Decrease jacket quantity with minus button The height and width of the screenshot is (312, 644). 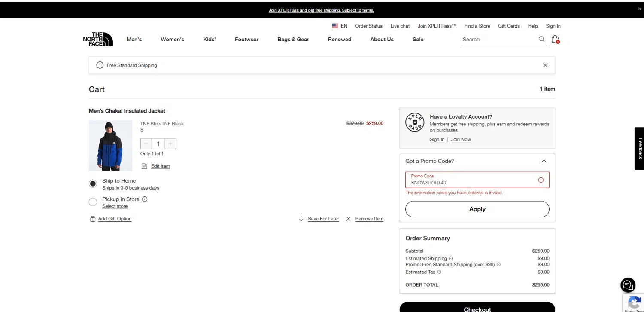[x=146, y=144]
